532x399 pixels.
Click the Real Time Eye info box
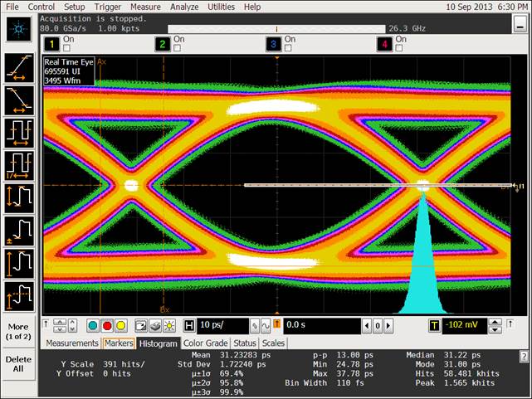(69, 71)
